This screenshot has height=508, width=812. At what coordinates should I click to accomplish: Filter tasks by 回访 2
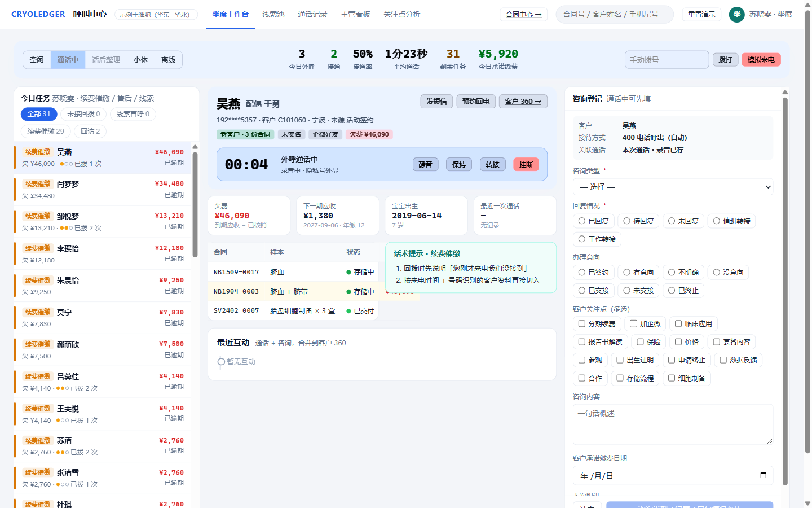(90, 132)
